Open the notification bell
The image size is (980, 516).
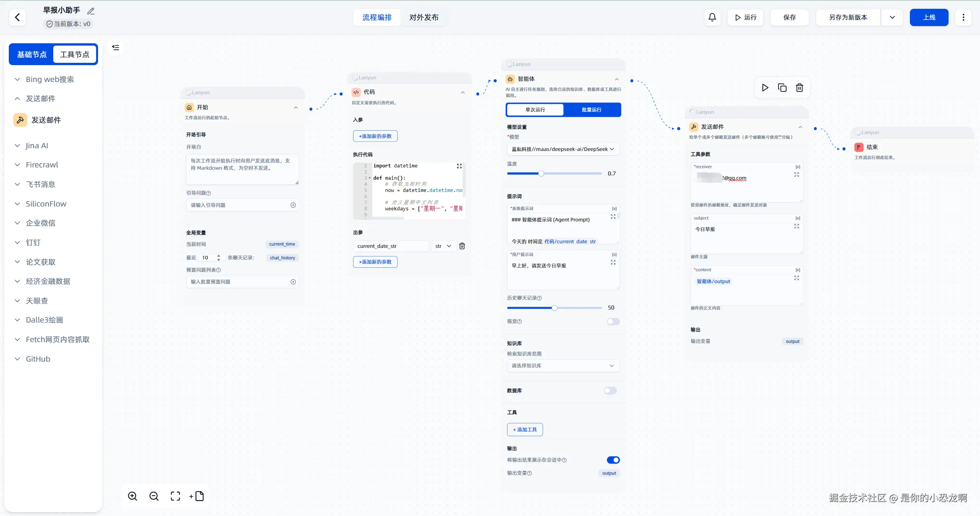[x=712, y=17]
